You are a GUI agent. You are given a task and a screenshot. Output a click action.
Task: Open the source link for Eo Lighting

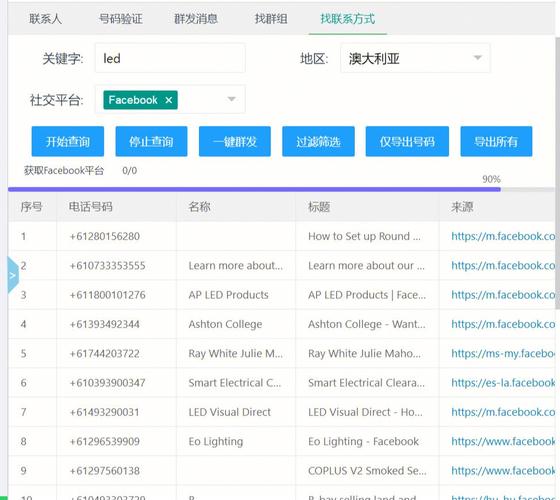[x=503, y=441]
